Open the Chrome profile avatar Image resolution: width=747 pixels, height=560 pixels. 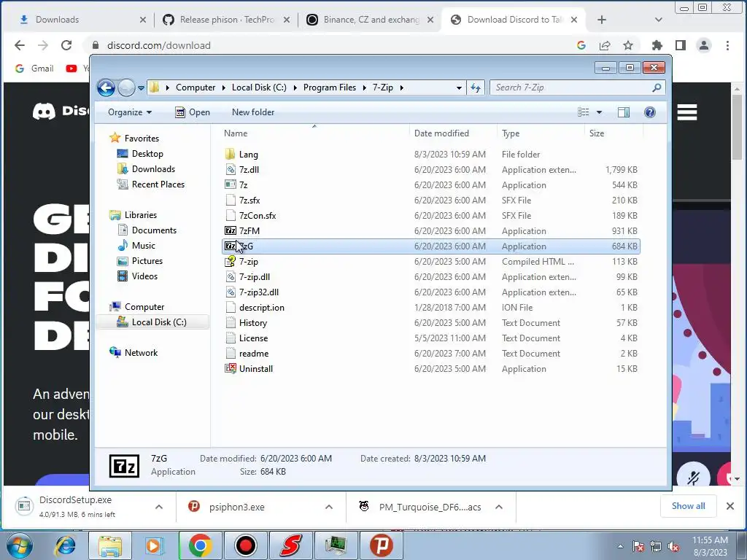point(704,45)
